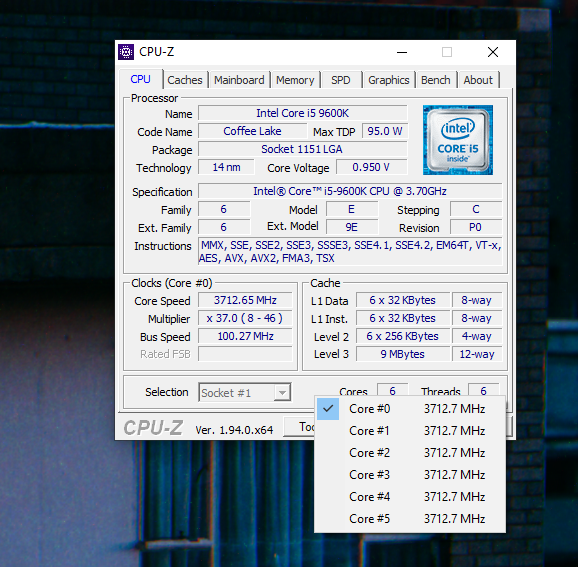Open the Bench tab
This screenshot has height=567, width=578.
click(436, 80)
